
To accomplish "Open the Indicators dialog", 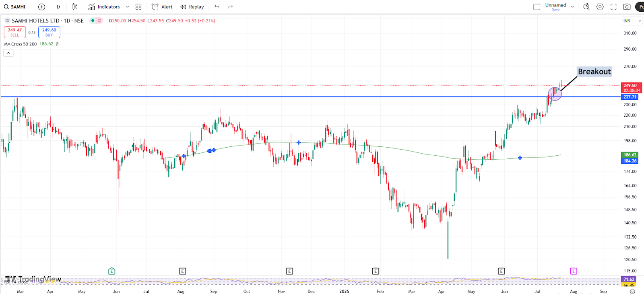I will [104, 7].
